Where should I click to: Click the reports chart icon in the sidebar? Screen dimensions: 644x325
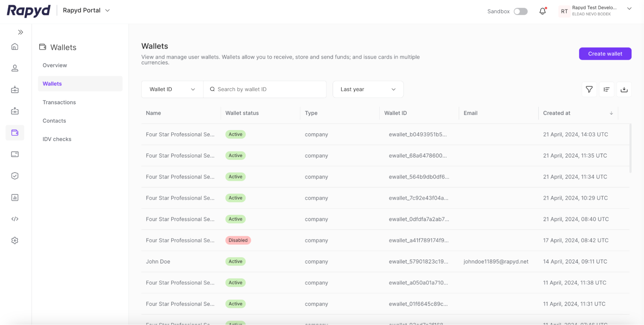pos(15,198)
